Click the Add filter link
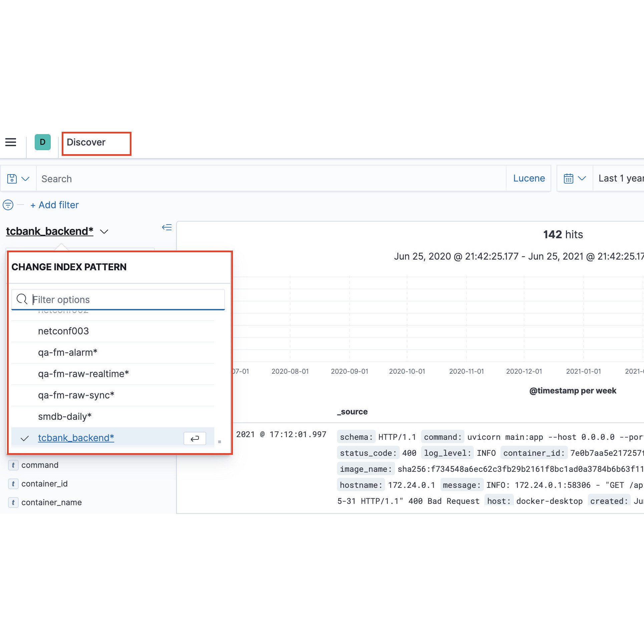644x644 pixels. [x=54, y=205]
